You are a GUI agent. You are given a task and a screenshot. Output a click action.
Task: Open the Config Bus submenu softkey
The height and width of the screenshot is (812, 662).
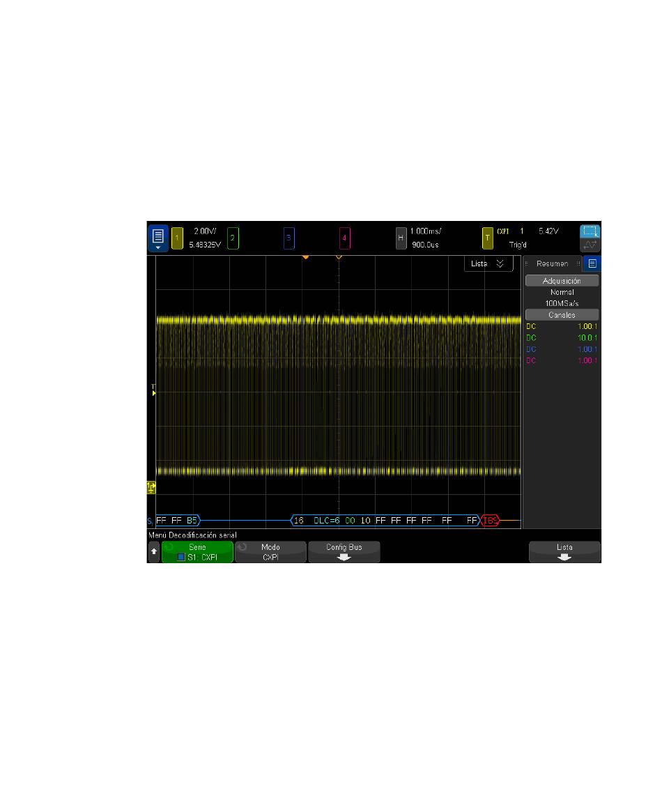(344, 552)
